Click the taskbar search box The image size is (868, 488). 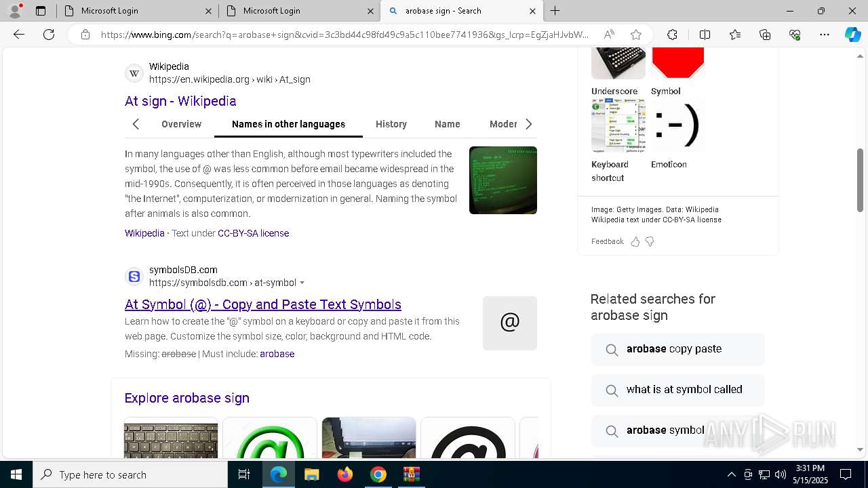[130, 474]
